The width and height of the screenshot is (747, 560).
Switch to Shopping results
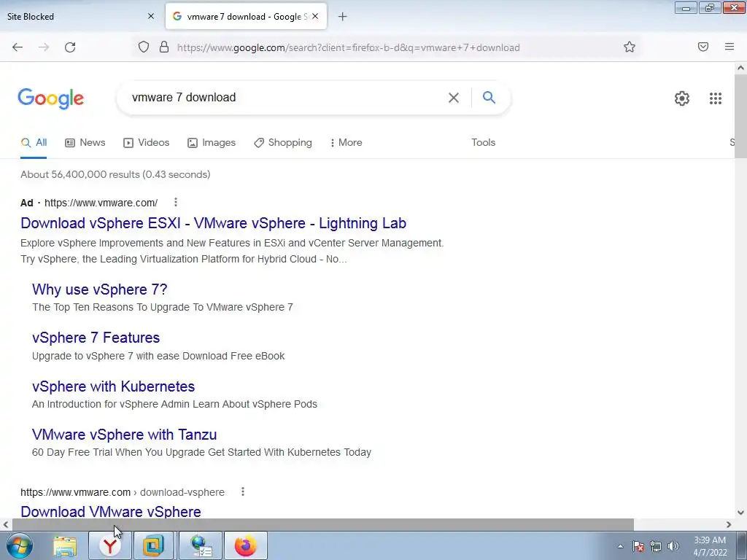tap(283, 142)
